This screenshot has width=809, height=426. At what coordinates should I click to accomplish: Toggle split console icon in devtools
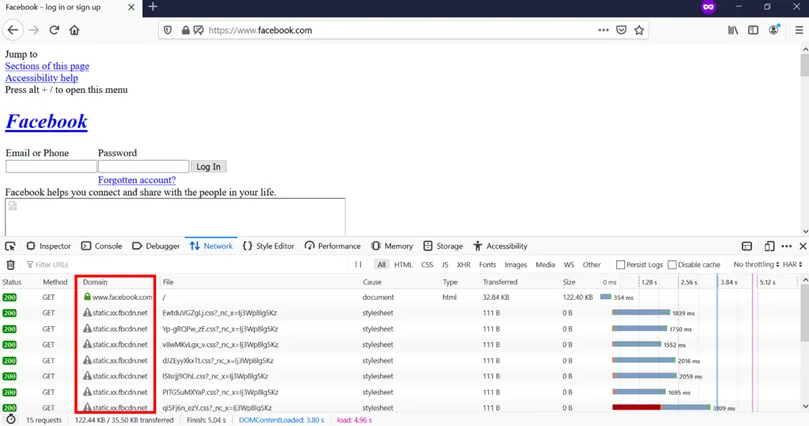pyautogui.click(x=747, y=246)
